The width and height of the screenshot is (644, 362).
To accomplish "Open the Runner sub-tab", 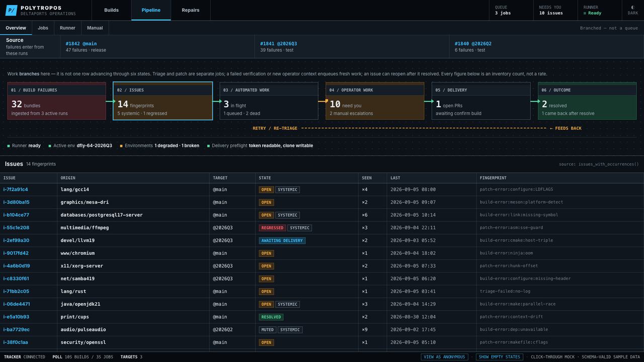I will tap(67, 28).
